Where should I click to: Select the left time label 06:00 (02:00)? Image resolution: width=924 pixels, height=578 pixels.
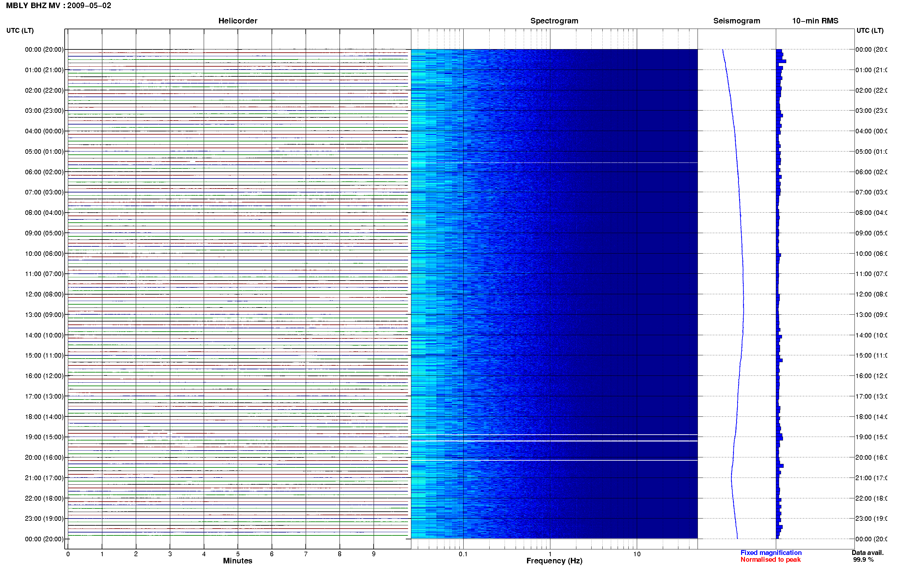pos(44,172)
